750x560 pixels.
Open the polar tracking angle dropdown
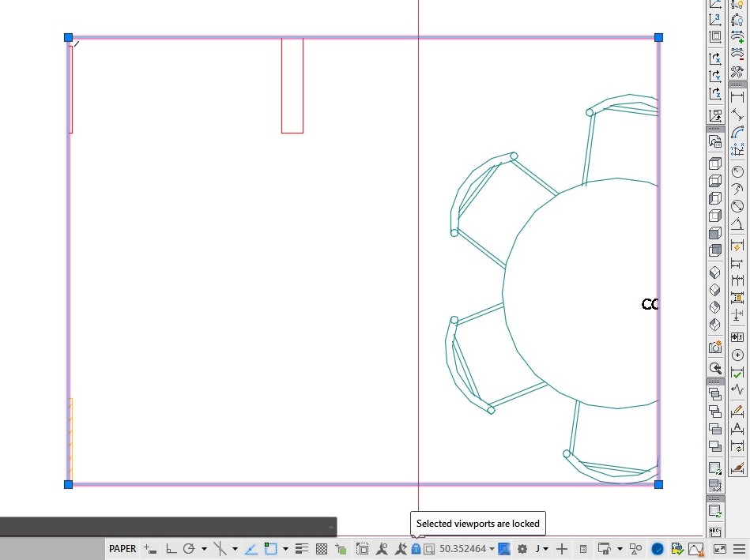tap(203, 548)
